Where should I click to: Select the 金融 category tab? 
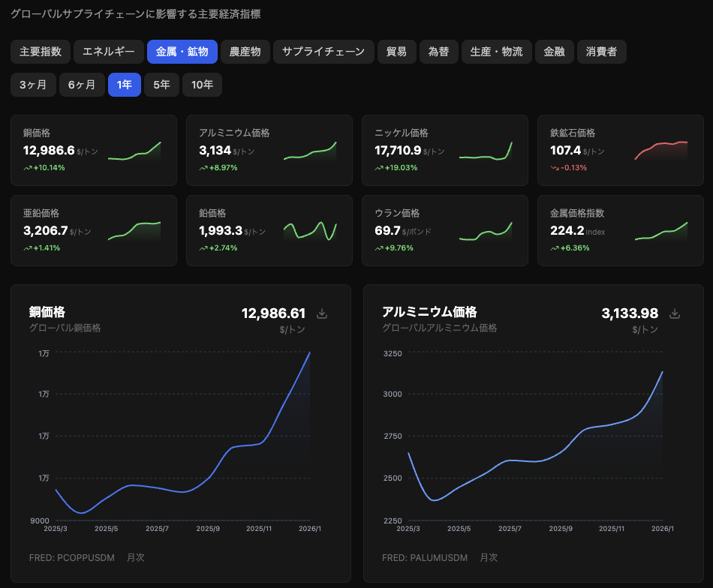[554, 52]
